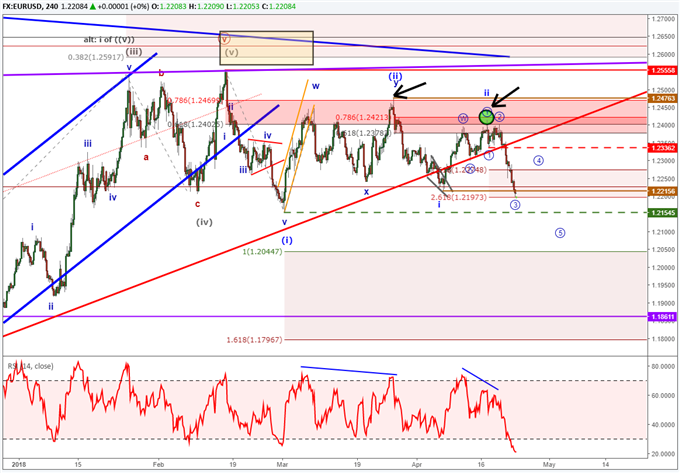The height and width of the screenshot is (473, 680).
Task: Click the red c wave label
Action: (x=197, y=204)
